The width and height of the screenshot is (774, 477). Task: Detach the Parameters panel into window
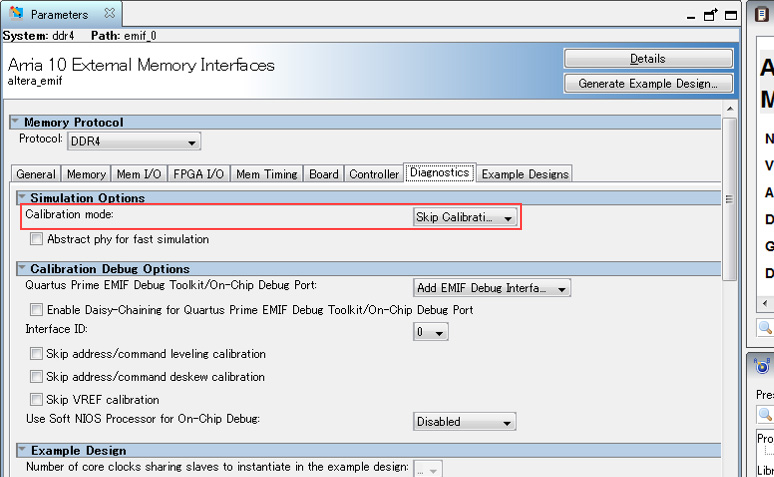pyautogui.click(x=711, y=15)
